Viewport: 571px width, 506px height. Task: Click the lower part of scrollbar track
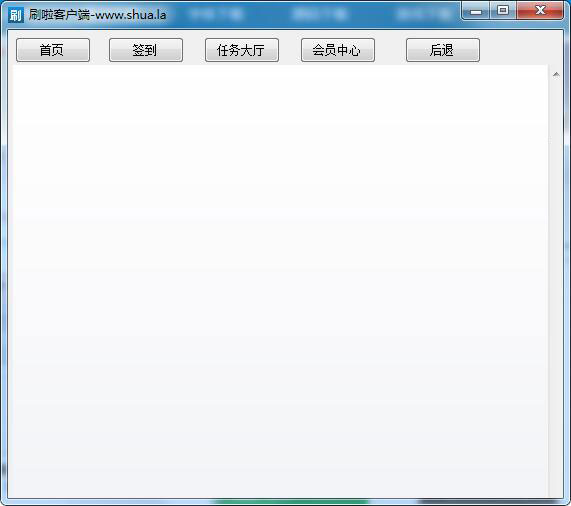[x=556, y=419]
